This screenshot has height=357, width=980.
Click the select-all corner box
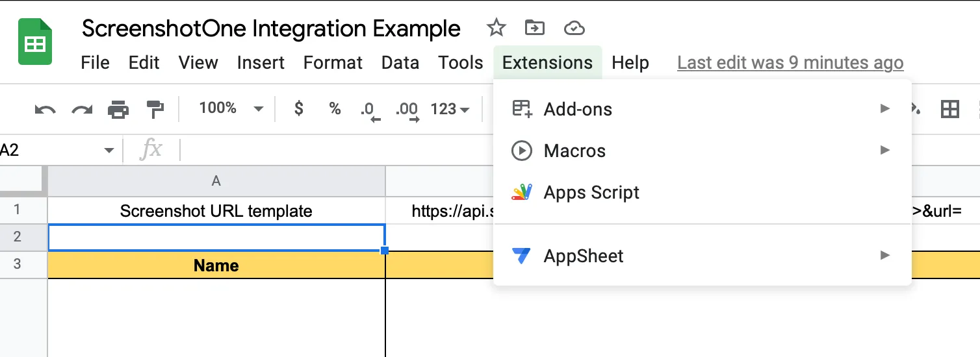point(23,181)
